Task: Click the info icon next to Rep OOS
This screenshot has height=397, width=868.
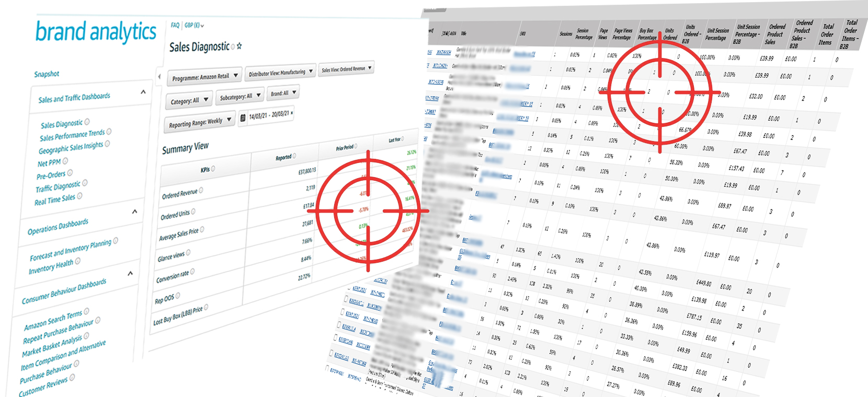Action: (178, 296)
